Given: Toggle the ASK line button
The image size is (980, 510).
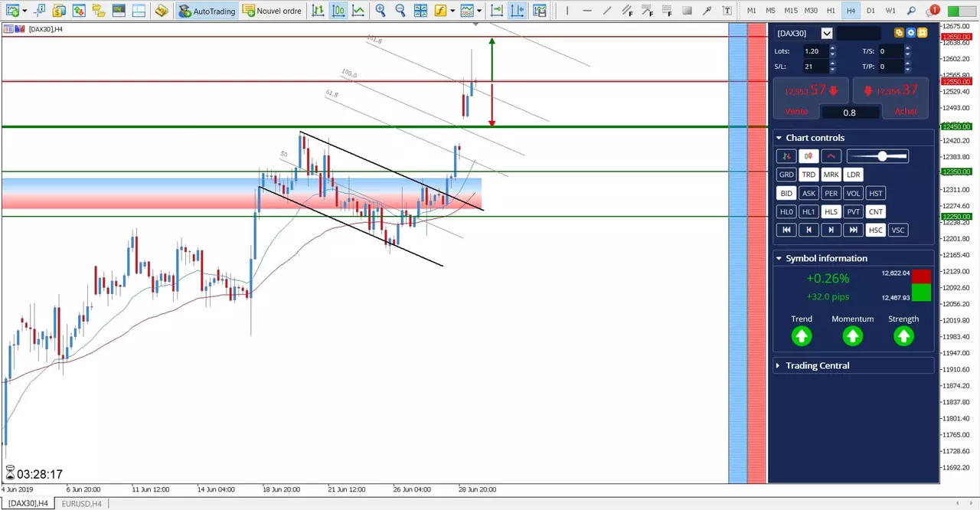Looking at the screenshot, I should [x=808, y=193].
